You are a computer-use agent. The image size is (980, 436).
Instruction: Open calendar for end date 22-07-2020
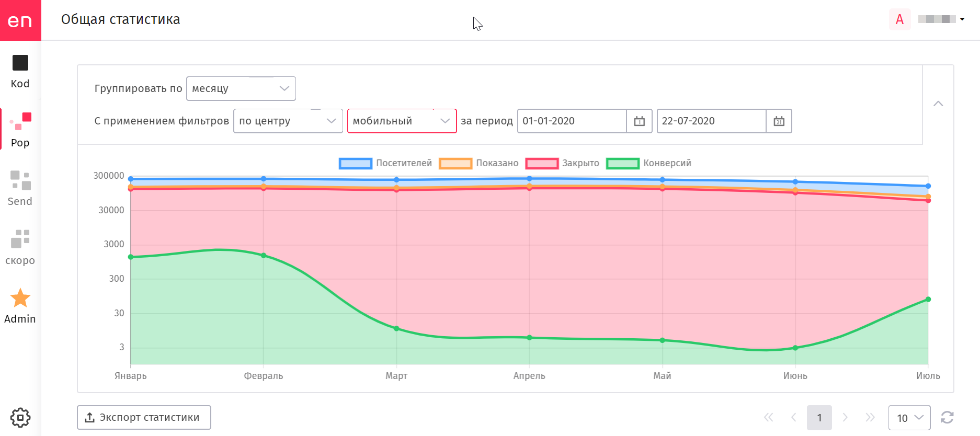tap(779, 121)
